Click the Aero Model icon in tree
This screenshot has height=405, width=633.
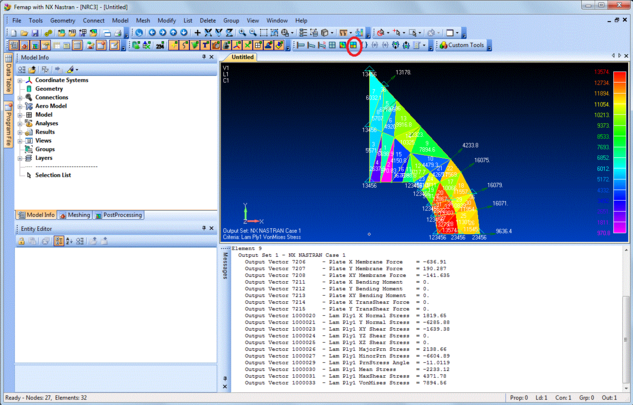[28, 106]
